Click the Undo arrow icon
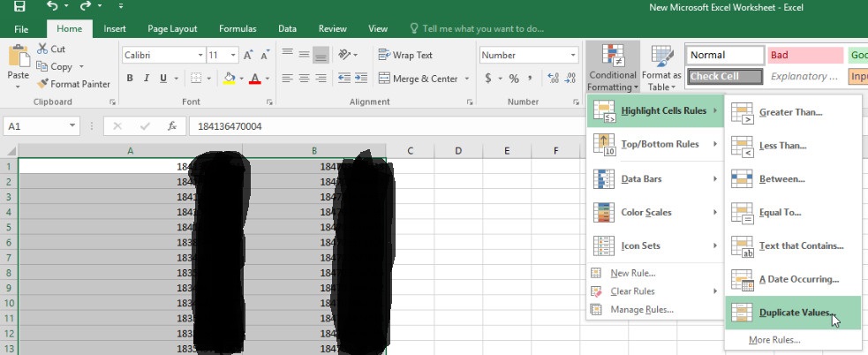 52,7
